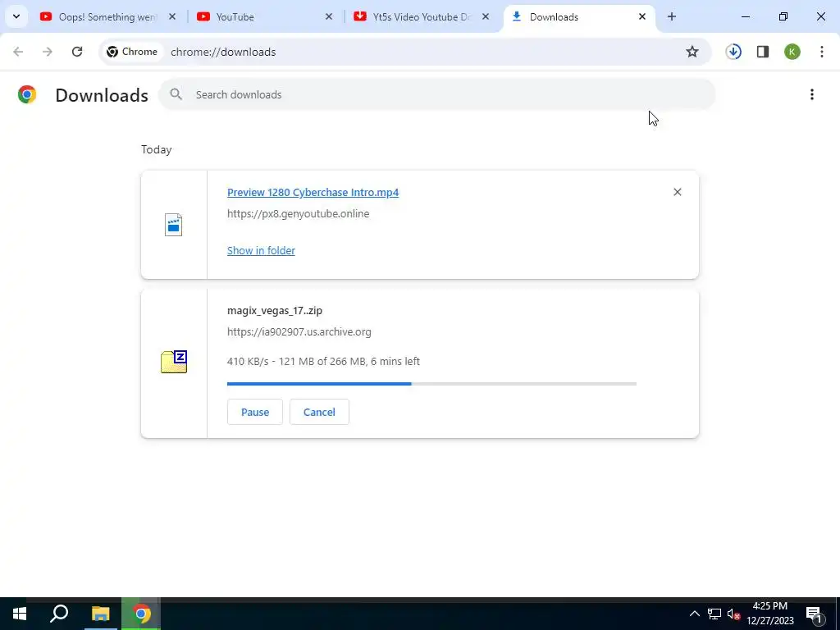
Task: Toggle the side panel icon
Action: (x=763, y=52)
